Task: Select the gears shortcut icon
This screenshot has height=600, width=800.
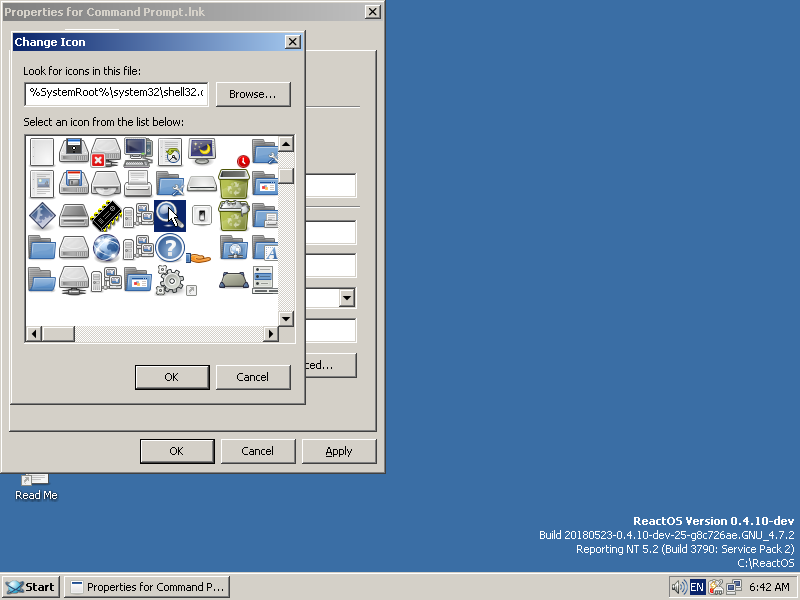Action: (x=170, y=280)
